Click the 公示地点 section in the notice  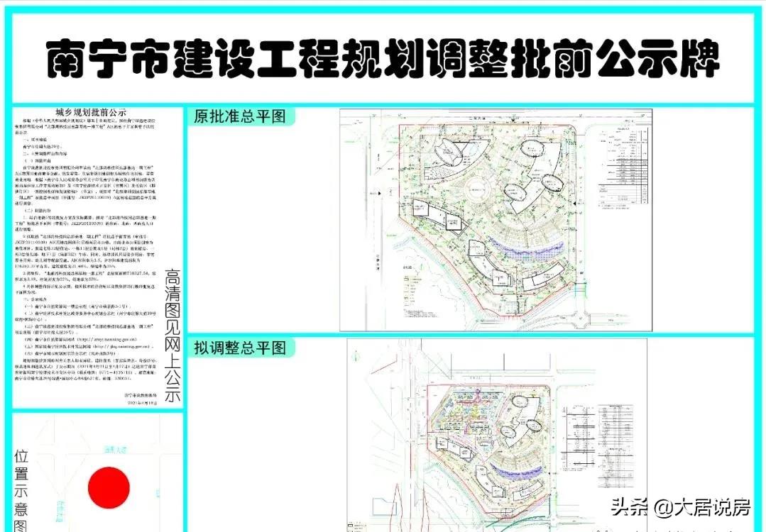(38, 300)
